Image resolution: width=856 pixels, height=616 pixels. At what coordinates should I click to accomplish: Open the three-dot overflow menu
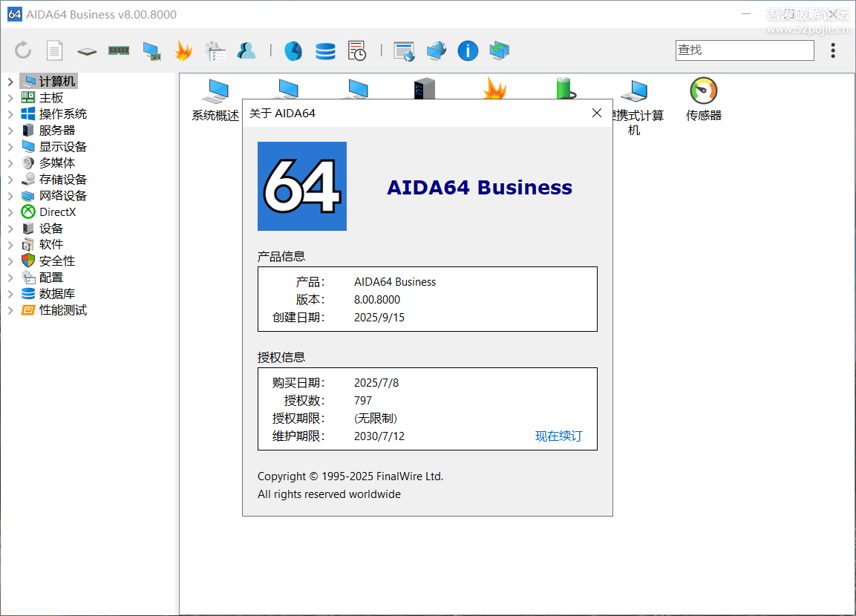pos(833,50)
